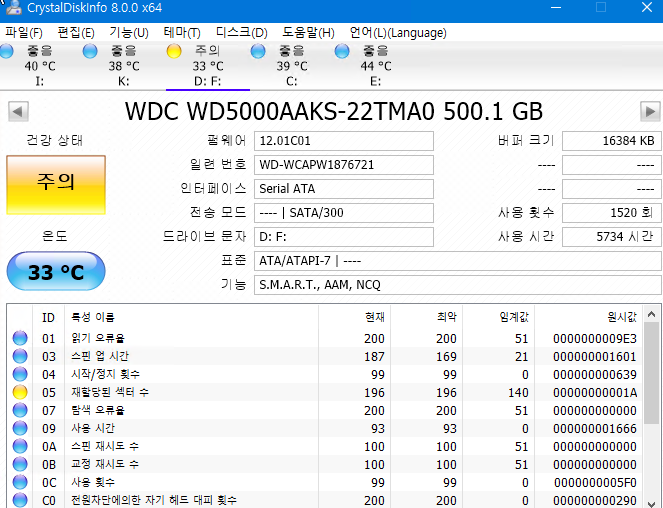
Task: Click the interface field Serial ATA
Action: tap(343, 189)
